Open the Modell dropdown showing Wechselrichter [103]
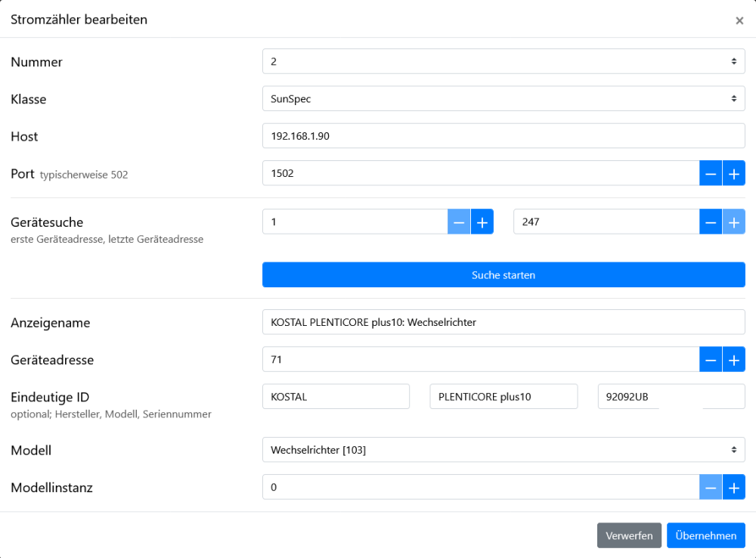The width and height of the screenshot is (756, 558). point(503,450)
